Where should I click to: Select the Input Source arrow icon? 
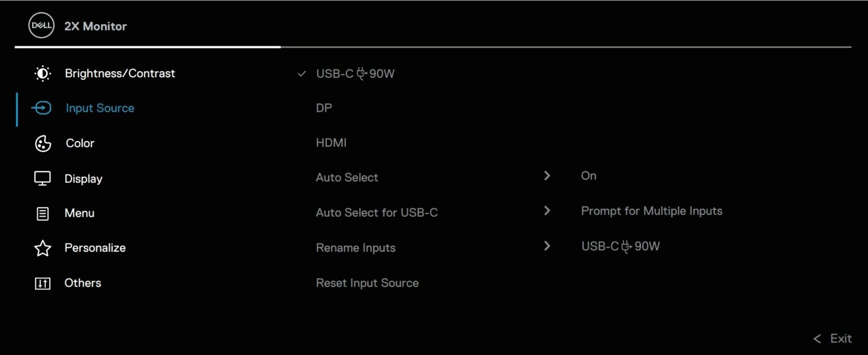(x=42, y=108)
